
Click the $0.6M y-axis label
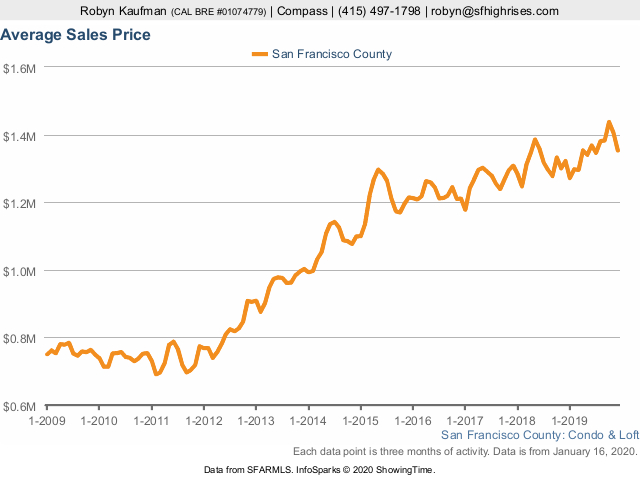[x=19, y=407]
